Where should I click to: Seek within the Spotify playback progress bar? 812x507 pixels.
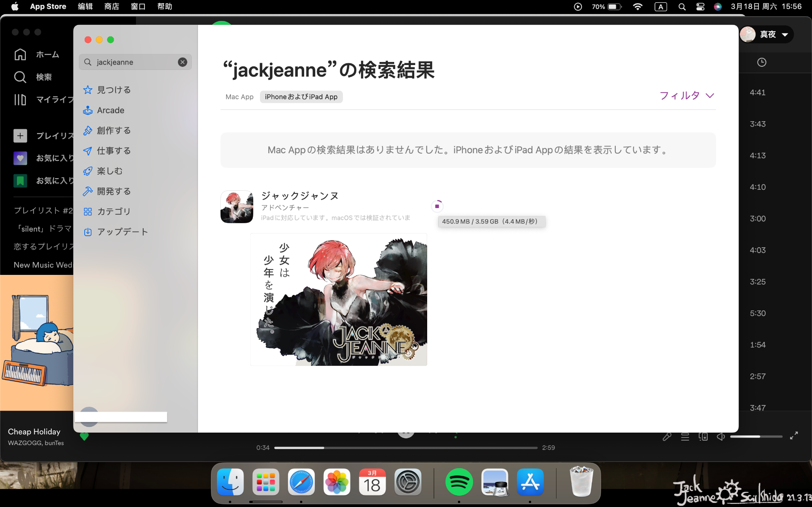click(406, 448)
